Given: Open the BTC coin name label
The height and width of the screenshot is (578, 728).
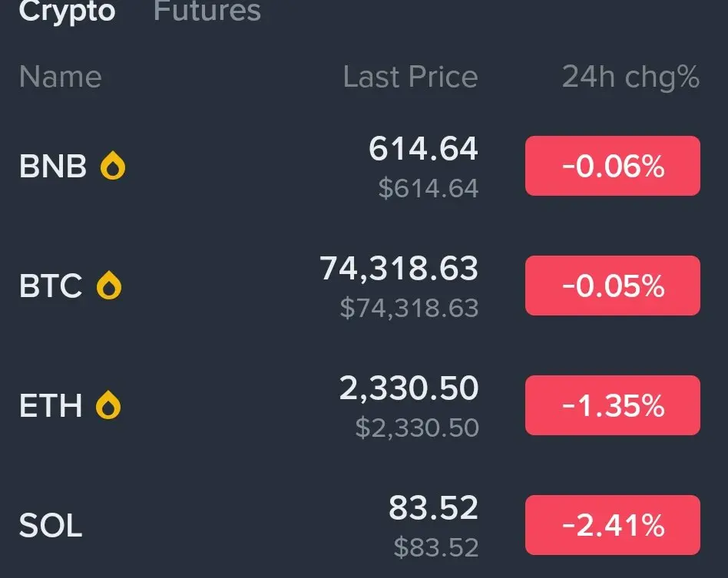Looking at the screenshot, I should tap(50, 286).
